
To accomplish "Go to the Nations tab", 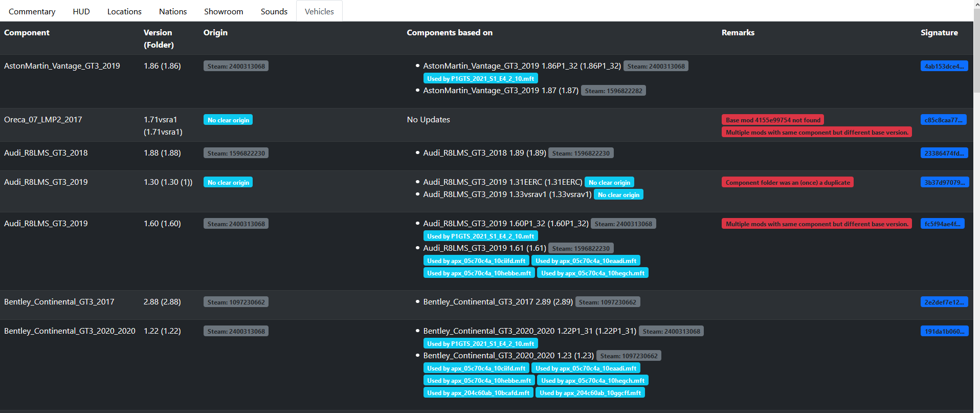I will coord(173,11).
